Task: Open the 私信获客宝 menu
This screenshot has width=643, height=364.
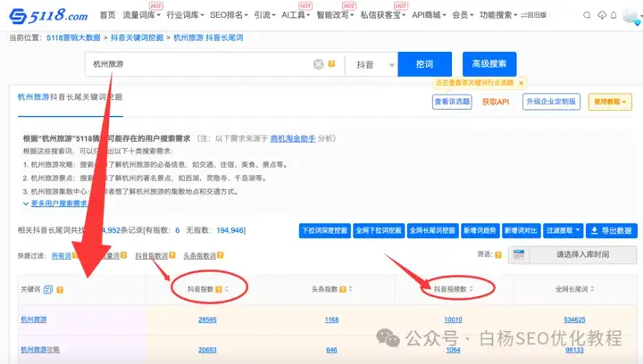Action: point(382,15)
